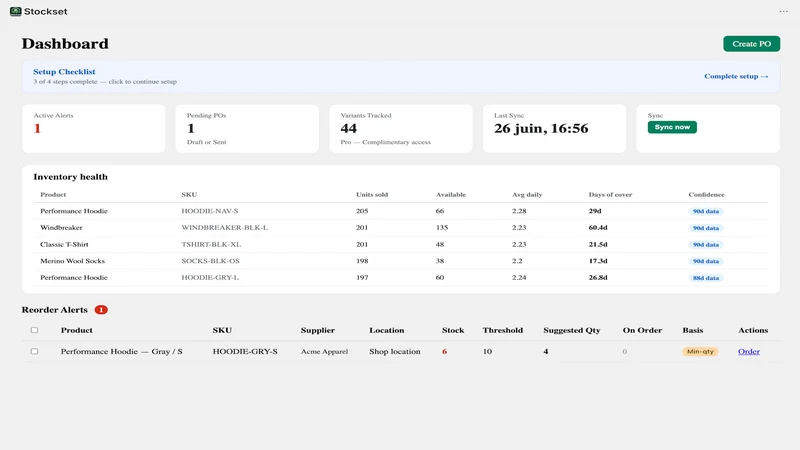This screenshot has width=800, height=450.
Task: Click SKU SOCKS-BLK-OS
Action: point(210,261)
